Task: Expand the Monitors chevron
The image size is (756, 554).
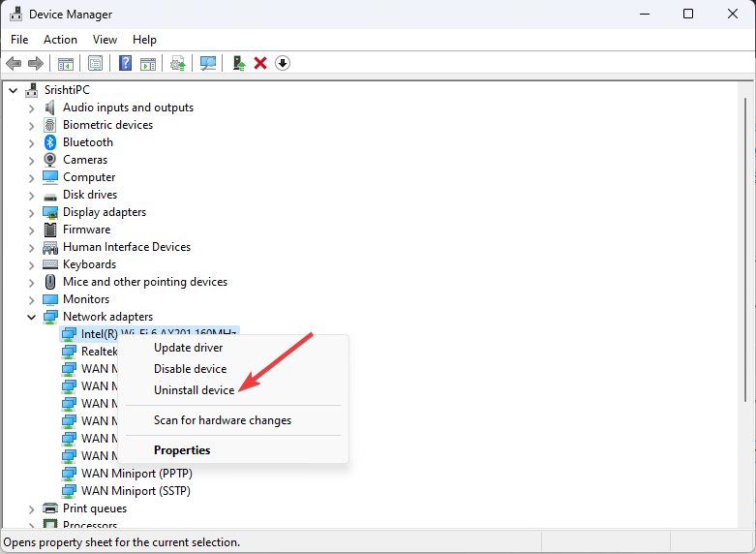Action: [x=31, y=299]
